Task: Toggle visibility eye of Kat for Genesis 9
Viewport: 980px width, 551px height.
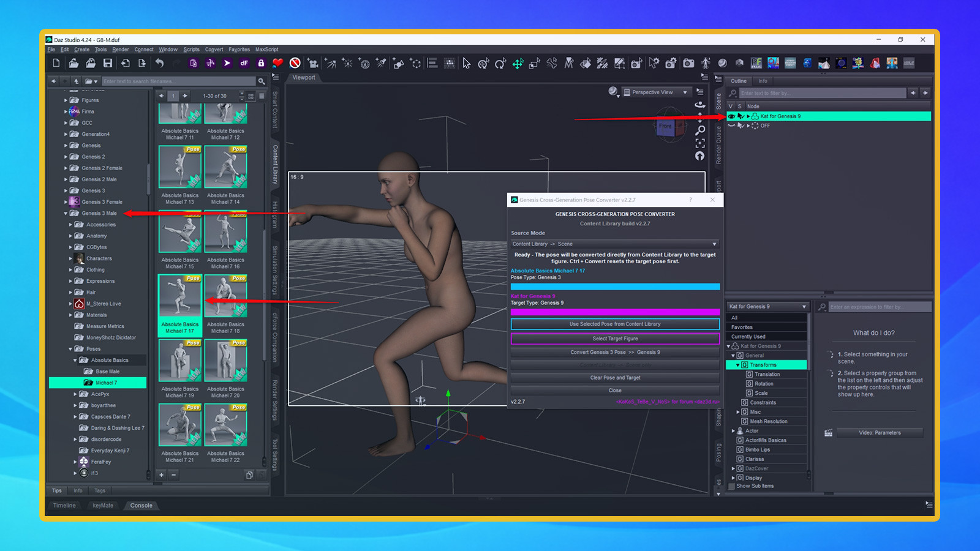Action: click(731, 116)
